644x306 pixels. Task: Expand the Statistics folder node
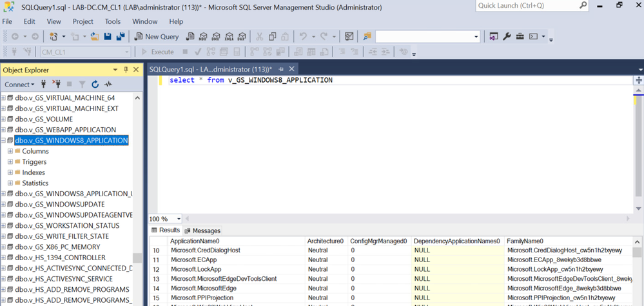10,183
